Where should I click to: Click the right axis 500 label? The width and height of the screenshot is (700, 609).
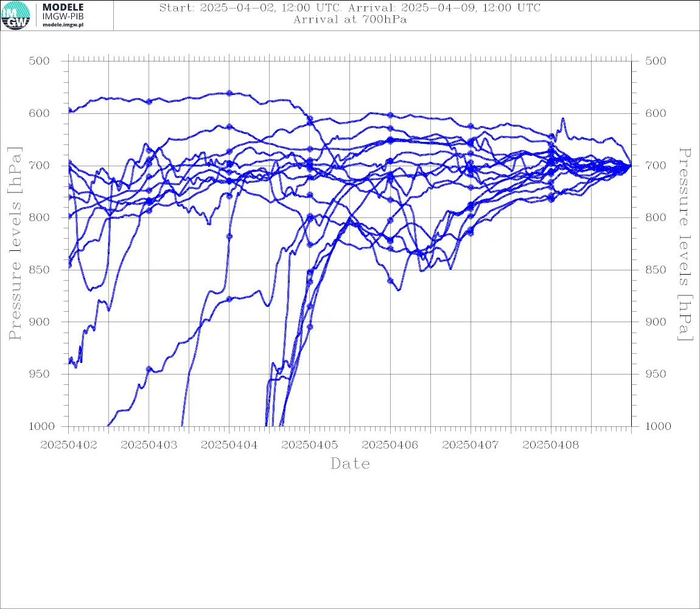tap(656, 61)
